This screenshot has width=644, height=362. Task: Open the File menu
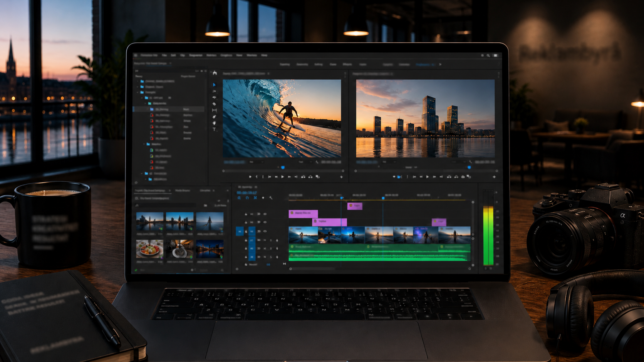click(x=164, y=55)
